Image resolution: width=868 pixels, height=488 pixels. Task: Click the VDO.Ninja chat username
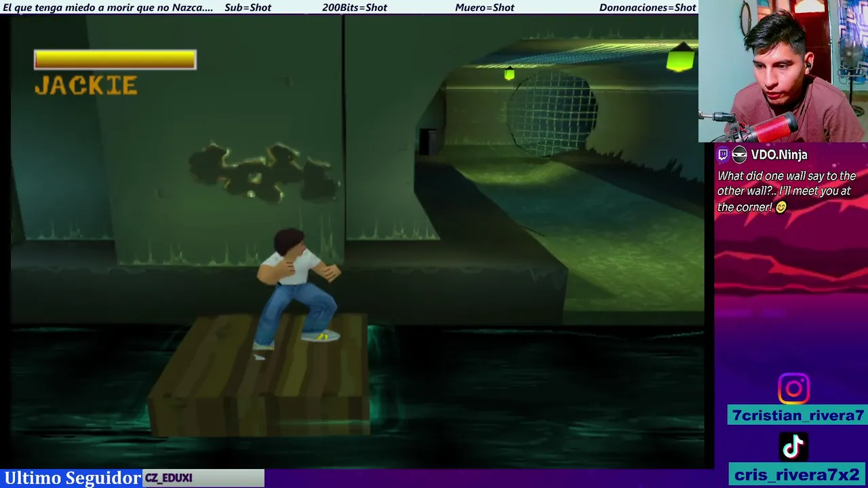[779, 155]
